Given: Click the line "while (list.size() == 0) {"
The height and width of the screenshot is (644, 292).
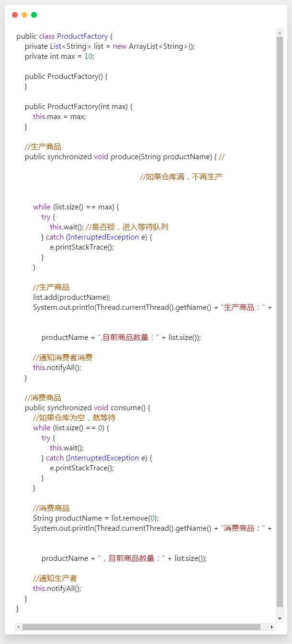Looking at the screenshot, I should tap(71, 428).
